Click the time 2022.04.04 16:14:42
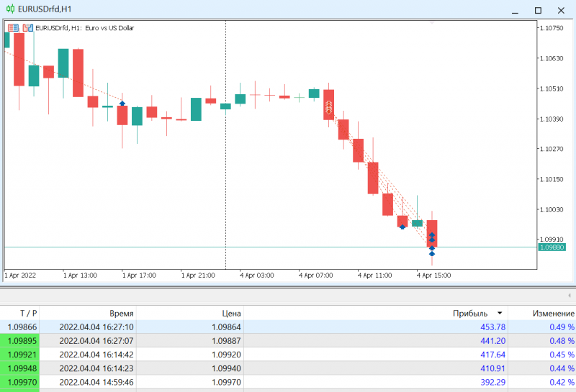The width and height of the screenshot is (576, 392). point(96,355)
